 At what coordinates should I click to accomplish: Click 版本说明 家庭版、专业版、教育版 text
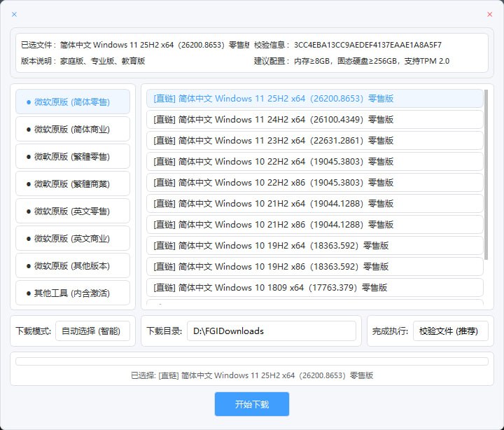pyautogui.click(x=102, y=61)
